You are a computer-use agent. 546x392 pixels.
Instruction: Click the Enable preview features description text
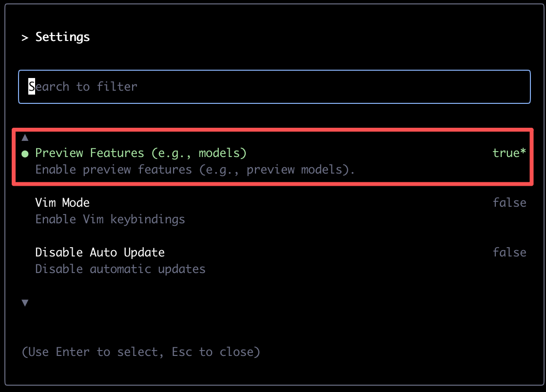[195, 170]
